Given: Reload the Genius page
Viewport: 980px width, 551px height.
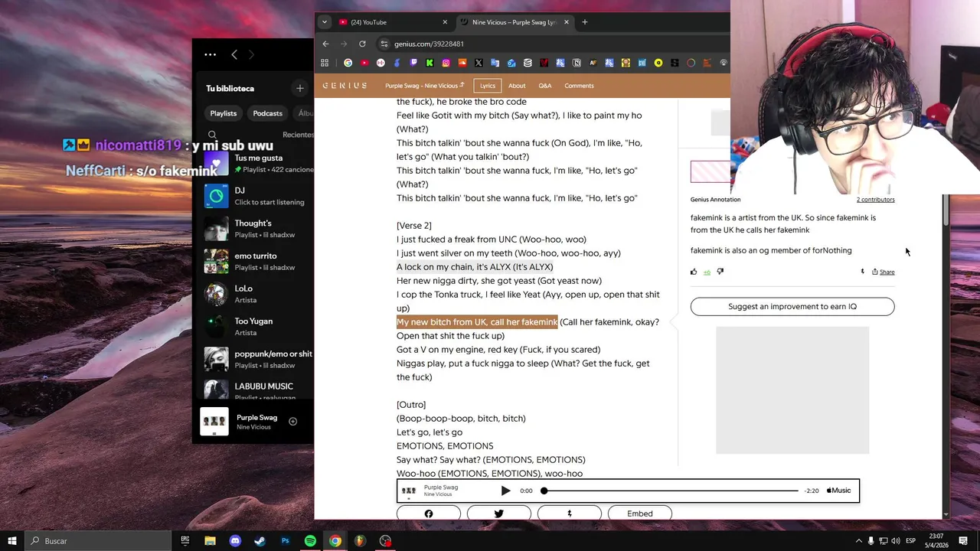Looking at the screenshot, I should [x=362, y=44].
